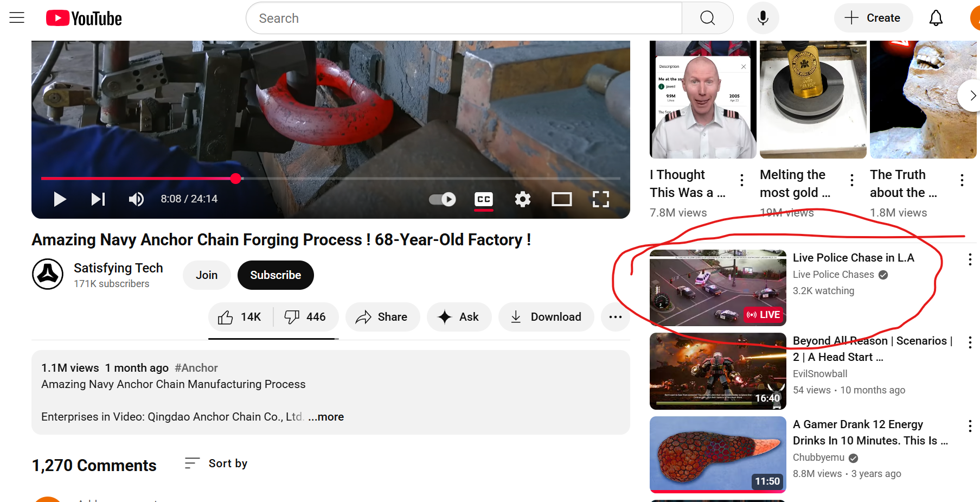Open the YouTube guide hamburger menu
The image size is (980, 502).
(x=17, y=18)
